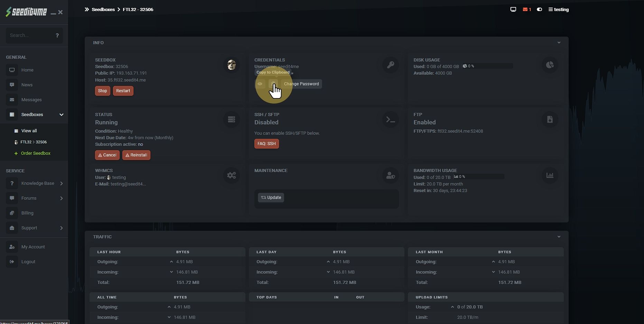Open News in the sidebar
The width and height of the screenshot is (644, 324).
(27, 85)
